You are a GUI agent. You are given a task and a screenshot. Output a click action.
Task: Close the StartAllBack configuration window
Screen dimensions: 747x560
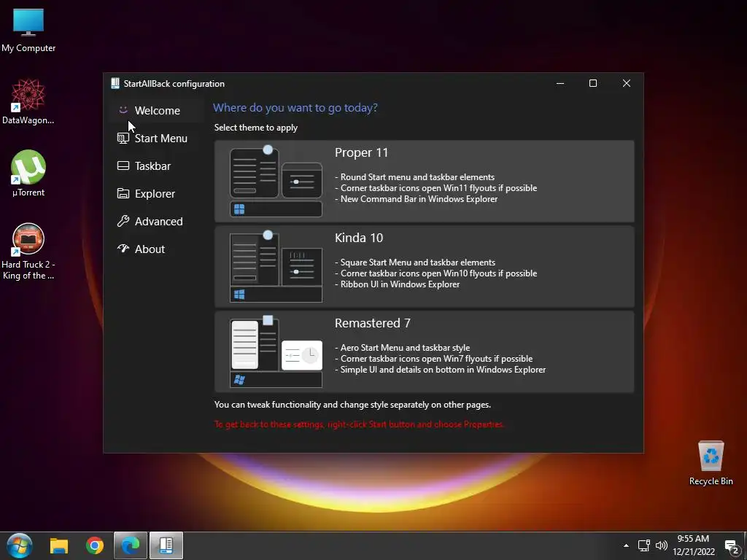click(x=627, y=83)
